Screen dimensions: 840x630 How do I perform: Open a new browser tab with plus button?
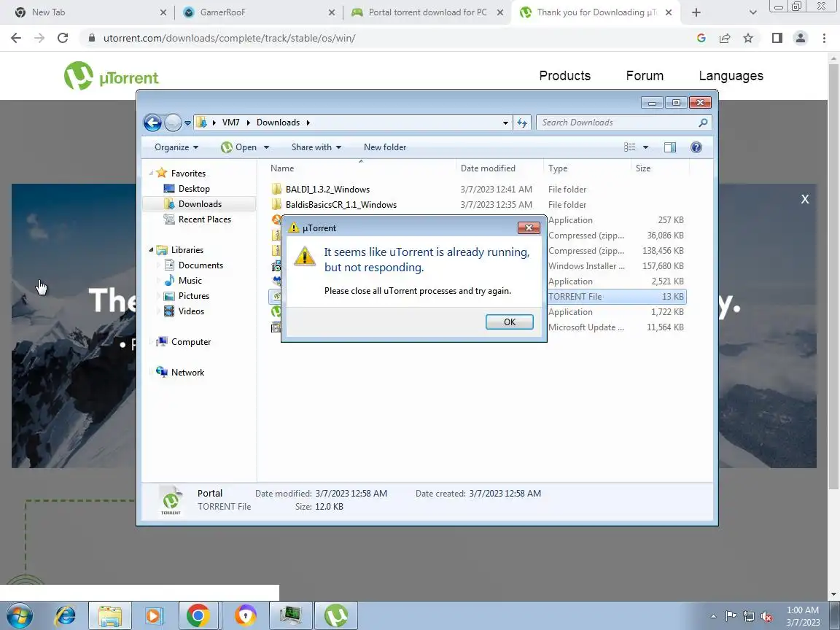pos(696,12)
